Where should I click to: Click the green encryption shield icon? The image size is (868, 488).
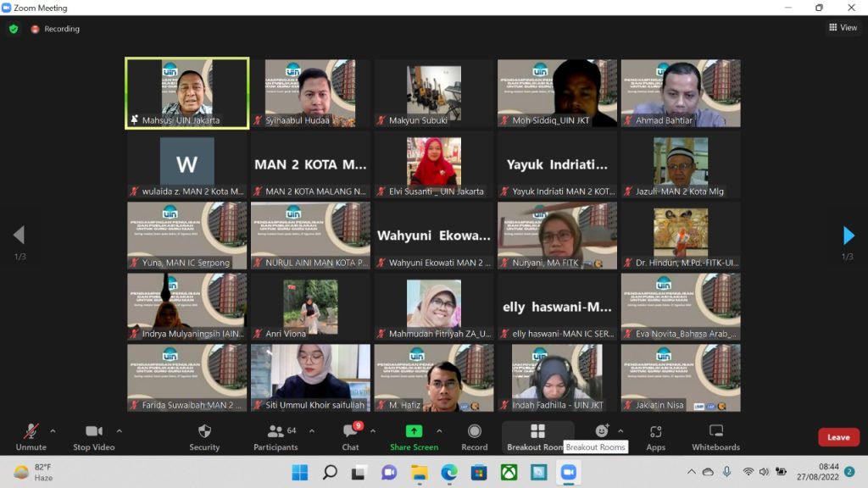point(14,29)
